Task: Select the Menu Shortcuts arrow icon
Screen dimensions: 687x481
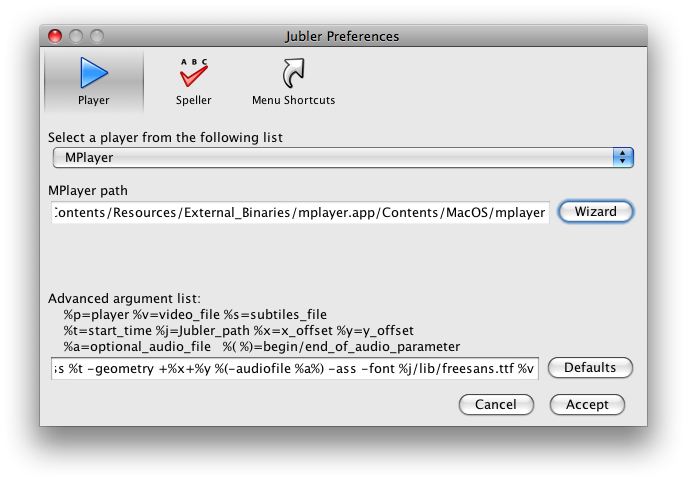Action: [293, 73]
